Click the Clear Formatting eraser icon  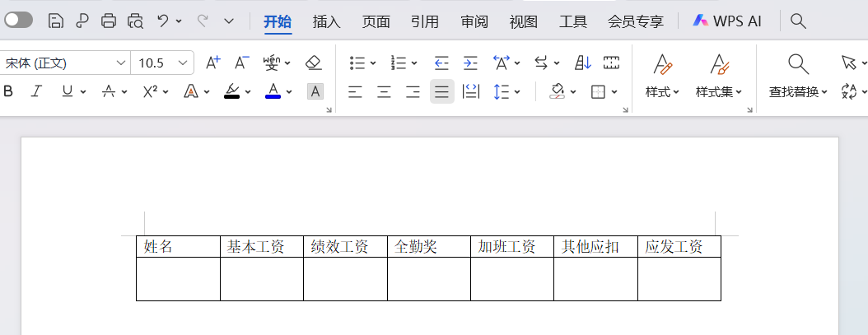coord(314,63)
